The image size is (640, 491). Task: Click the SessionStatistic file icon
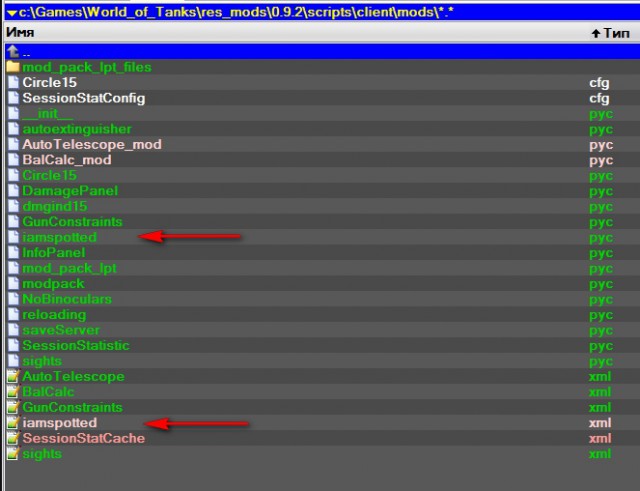[13, 345]
